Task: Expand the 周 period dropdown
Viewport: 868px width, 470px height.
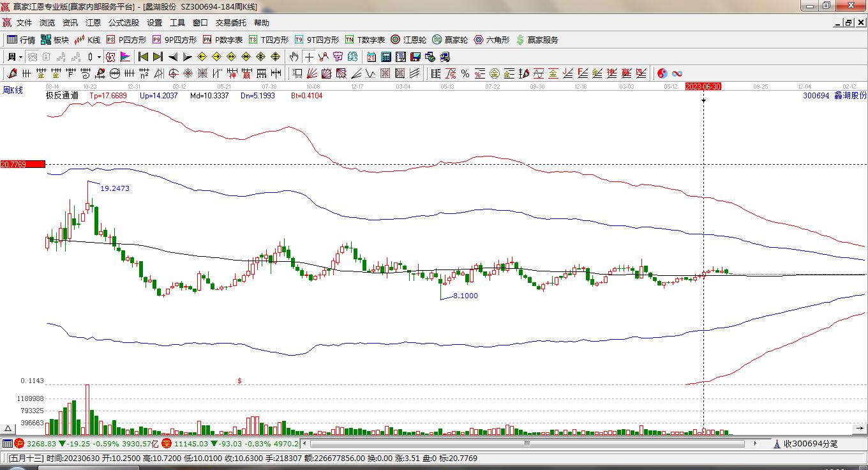Action: [14, 57]
